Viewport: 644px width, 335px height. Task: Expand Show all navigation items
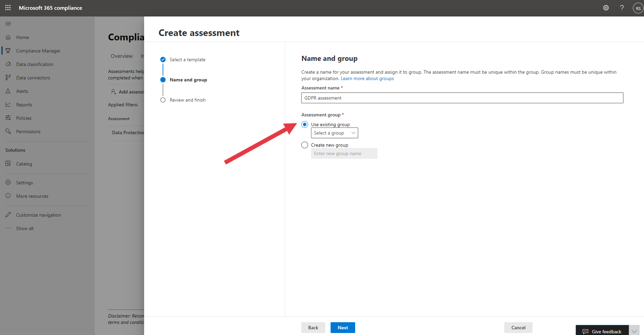pyautogui.click(x=24, y=228)
